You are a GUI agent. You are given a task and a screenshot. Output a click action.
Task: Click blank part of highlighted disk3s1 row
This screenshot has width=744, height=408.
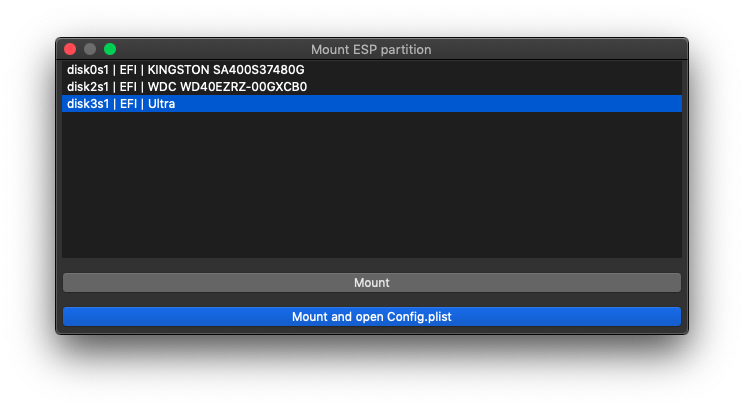(x=427, y=103)
